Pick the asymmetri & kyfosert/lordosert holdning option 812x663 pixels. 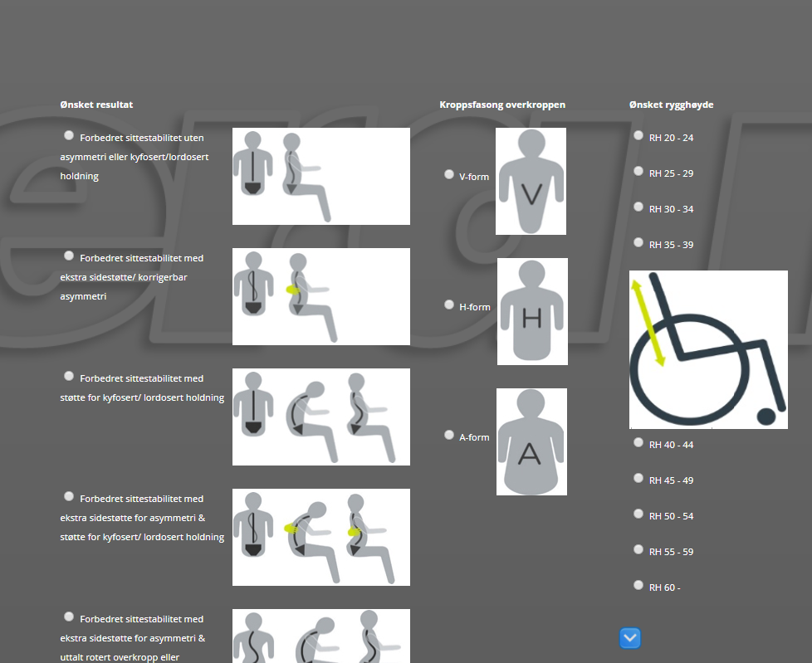[68, 496]
